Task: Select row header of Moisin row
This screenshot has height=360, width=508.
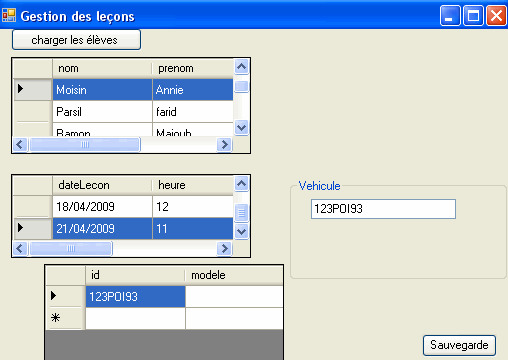Action: [x=33, y=89]
